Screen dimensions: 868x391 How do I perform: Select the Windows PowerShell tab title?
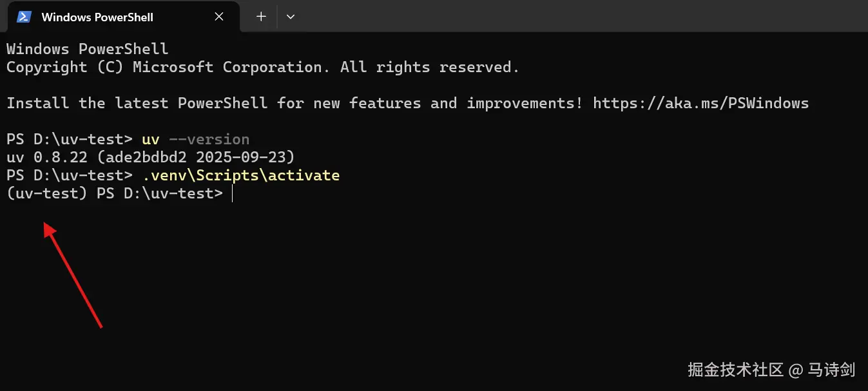tap(97, 17)
